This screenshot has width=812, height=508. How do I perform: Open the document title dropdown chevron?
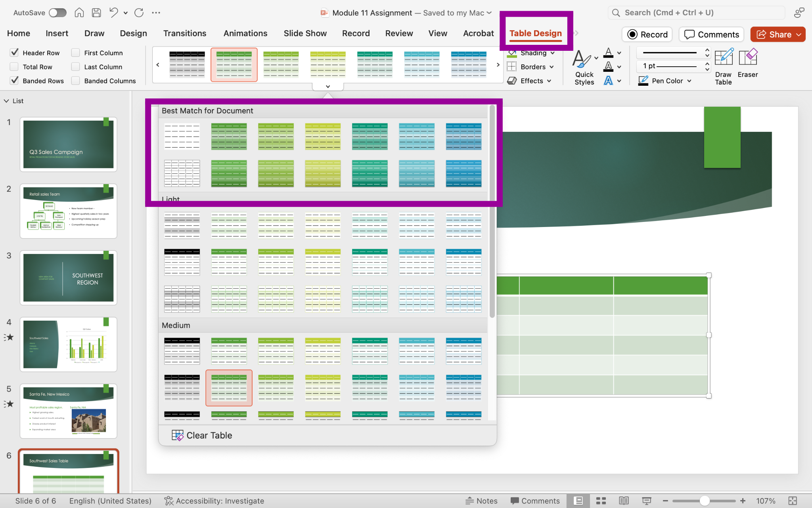pyautogui.click(x=489, y=13)
